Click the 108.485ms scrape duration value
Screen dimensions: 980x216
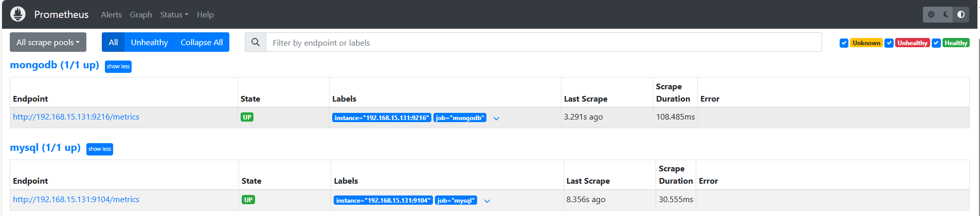(x=676, y=117)
